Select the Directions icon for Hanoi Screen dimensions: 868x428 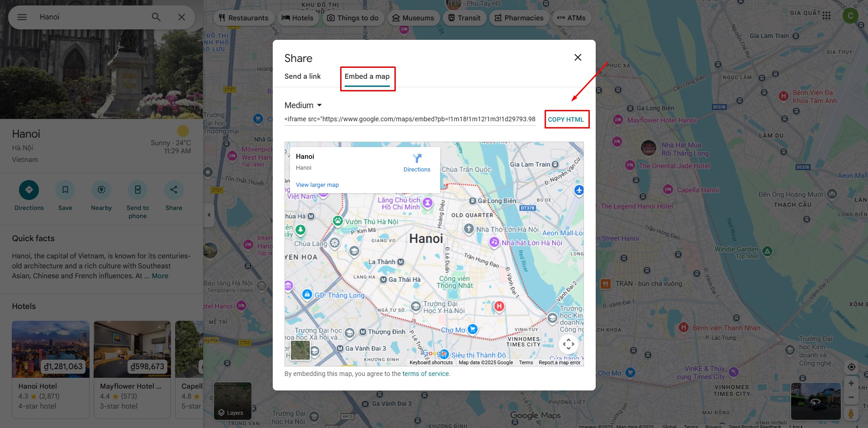[x=28, y=190]
